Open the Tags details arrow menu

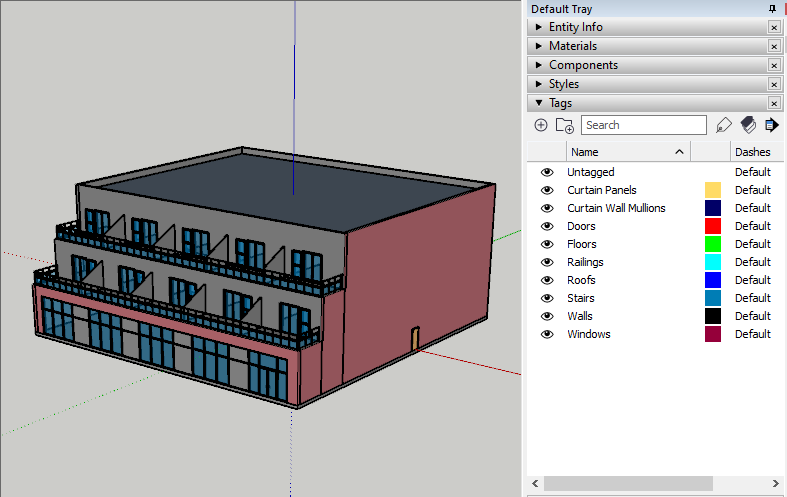pyautogui.click(x=771, y=125)
